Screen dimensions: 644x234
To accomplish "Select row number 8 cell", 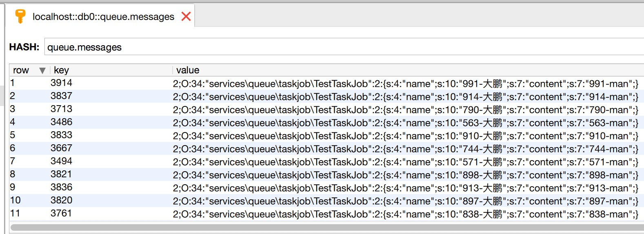I will pos(29,174).
